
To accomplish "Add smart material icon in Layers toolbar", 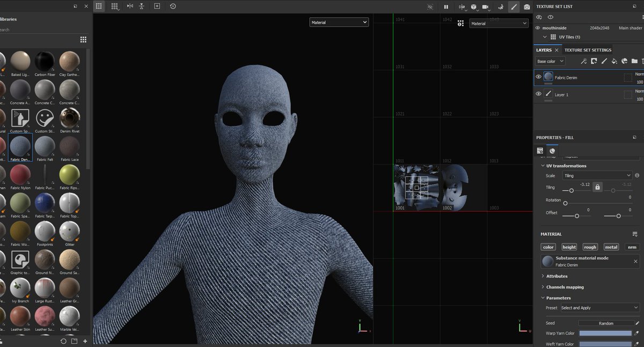I will pos(625,61).
